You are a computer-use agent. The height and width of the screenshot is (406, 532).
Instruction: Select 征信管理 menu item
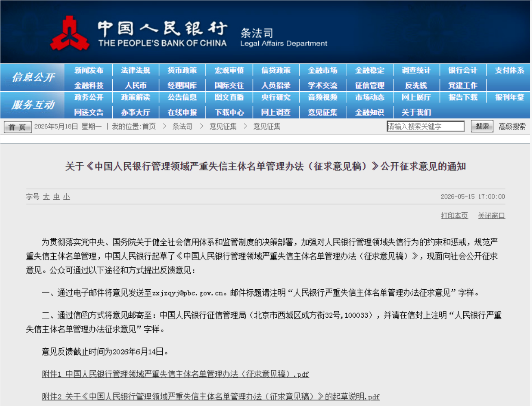point(369,85)
